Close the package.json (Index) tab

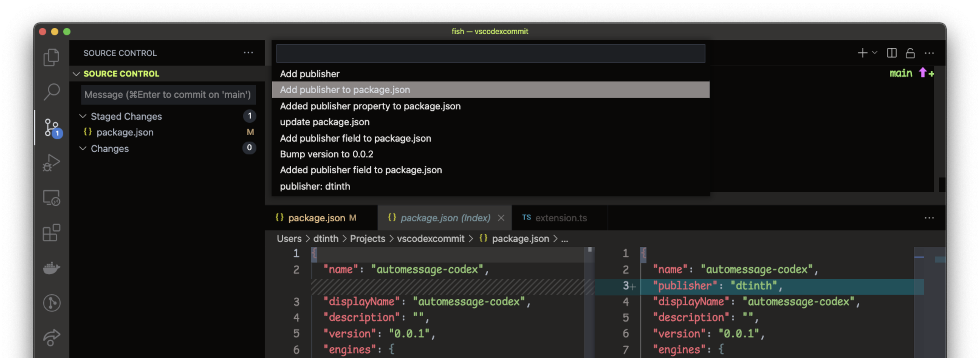501,218
